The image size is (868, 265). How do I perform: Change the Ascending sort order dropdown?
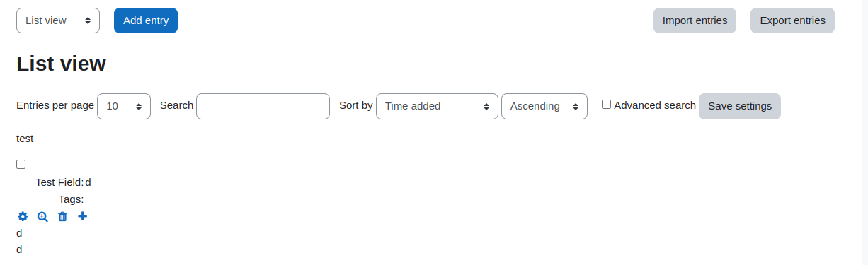[x=544, y=106]
